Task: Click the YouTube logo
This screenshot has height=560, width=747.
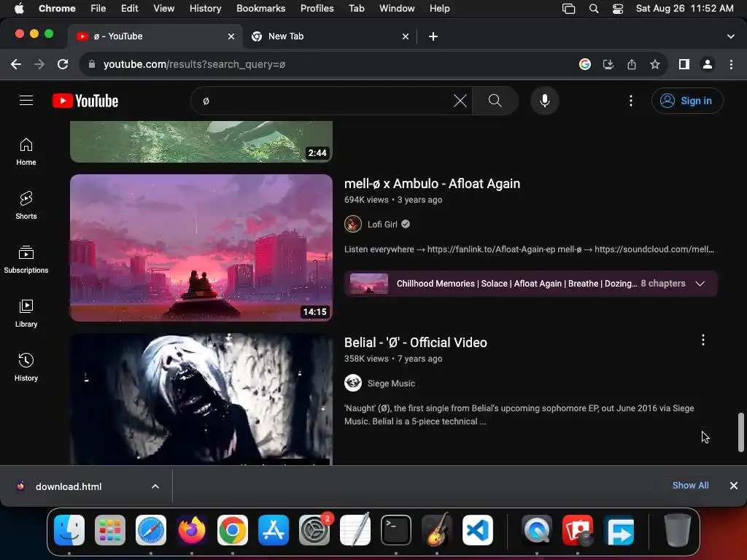Action: point(85,101)
